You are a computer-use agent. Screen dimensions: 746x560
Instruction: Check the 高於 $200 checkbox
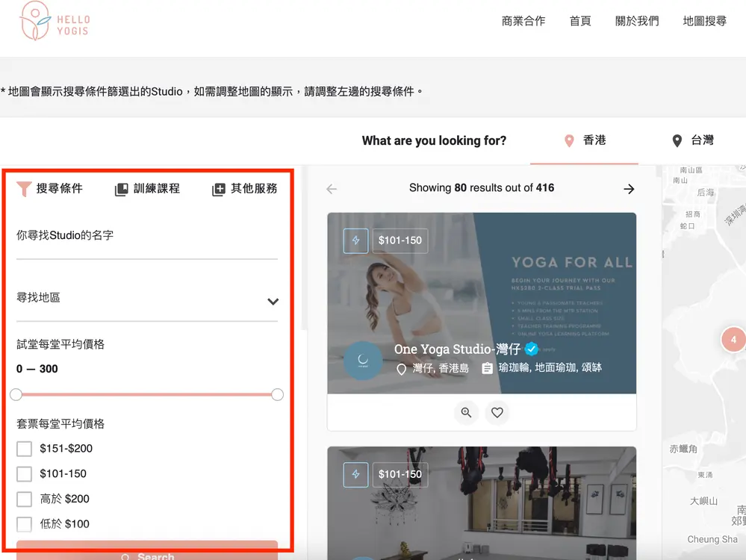(24, 499)
